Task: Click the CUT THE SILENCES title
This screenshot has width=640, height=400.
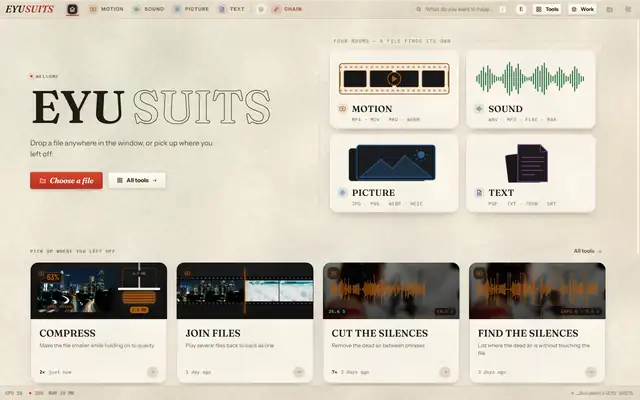Action: click(x=380, y=333)
